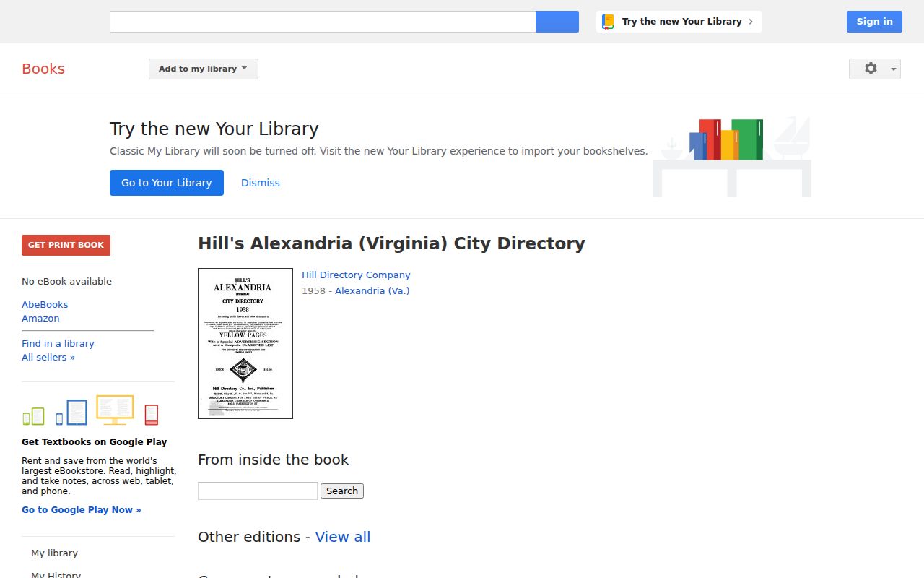Screen dimensions: 924x578
Task: Expand the 'Add to my library' dropdown
Action: pyautogui.click(x=204, y=69)
